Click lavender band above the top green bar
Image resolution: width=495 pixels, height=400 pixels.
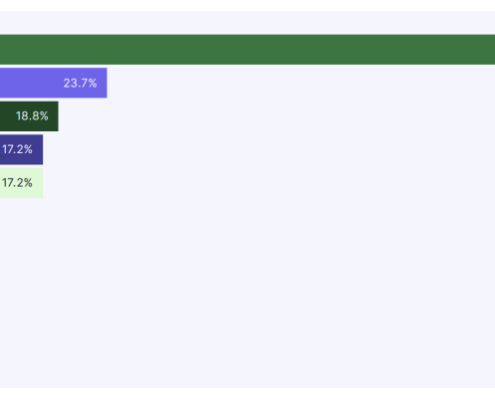click(x=247, y=23)
